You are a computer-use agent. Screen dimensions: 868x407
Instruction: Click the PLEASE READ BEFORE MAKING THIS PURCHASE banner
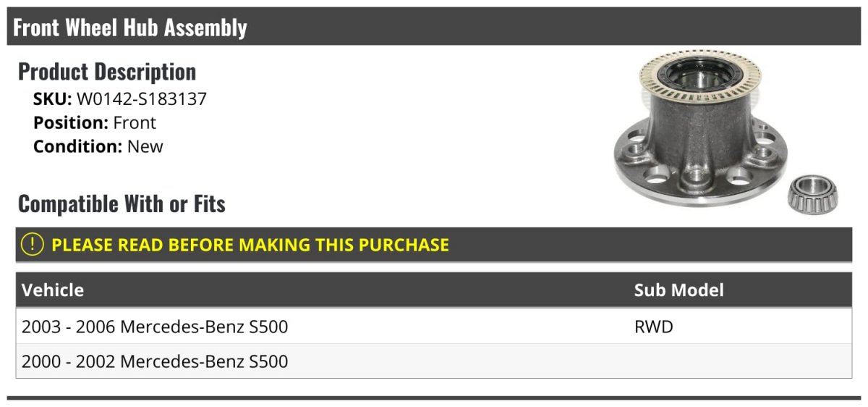pyautogui.click(x=434, y=245)
